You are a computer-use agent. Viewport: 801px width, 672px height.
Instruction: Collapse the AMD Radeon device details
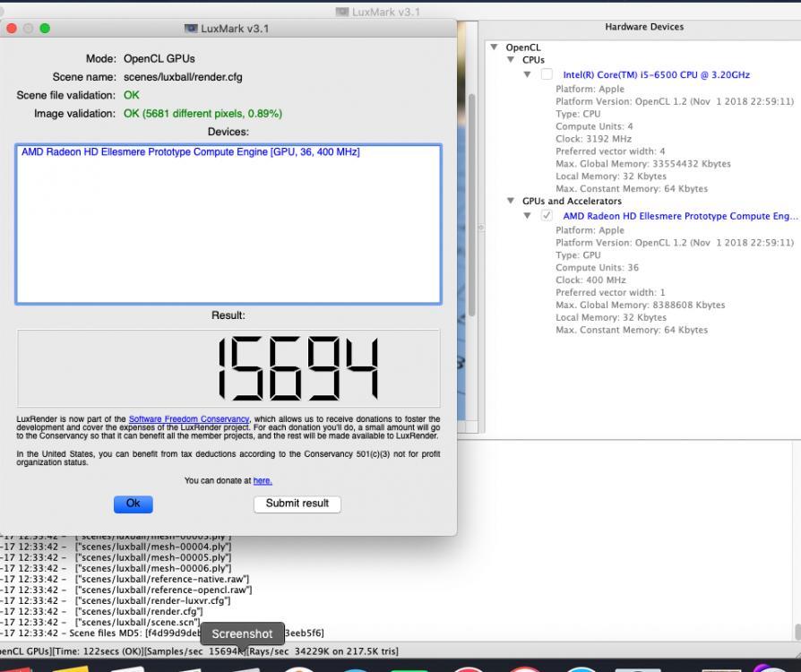527,216
